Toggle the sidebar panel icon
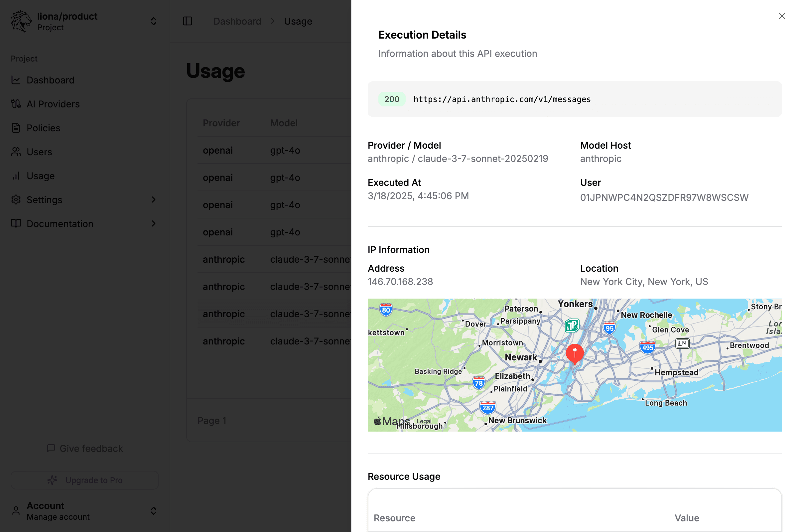This screenshot has width=798, height=532. (187, 21)
